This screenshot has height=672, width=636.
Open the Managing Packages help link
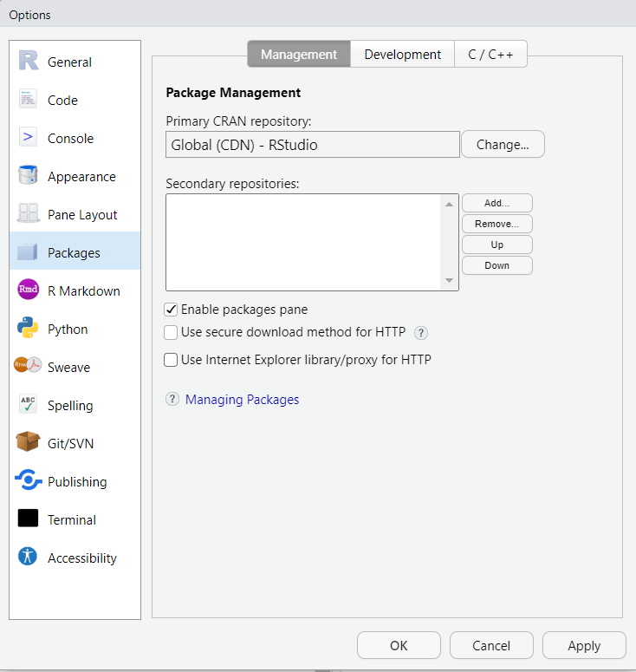(242, 400)
